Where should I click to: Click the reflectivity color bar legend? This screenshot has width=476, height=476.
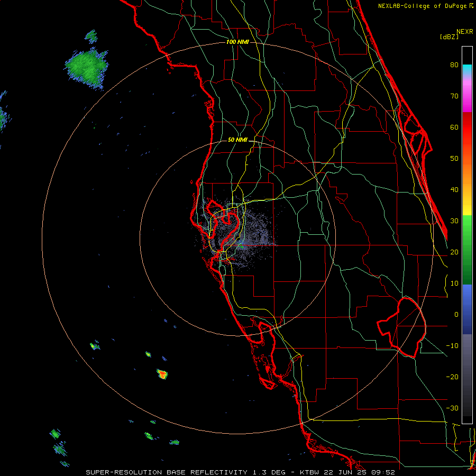(x=467, y=235)
